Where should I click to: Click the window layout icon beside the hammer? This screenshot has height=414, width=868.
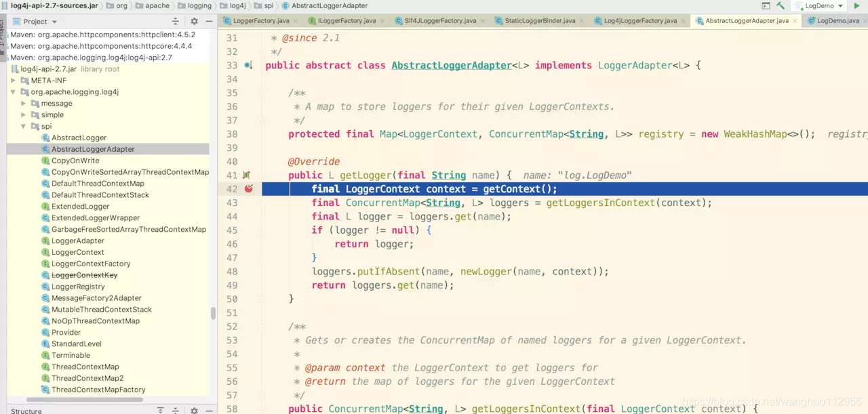pyautogui.click(x=766, y=5)
